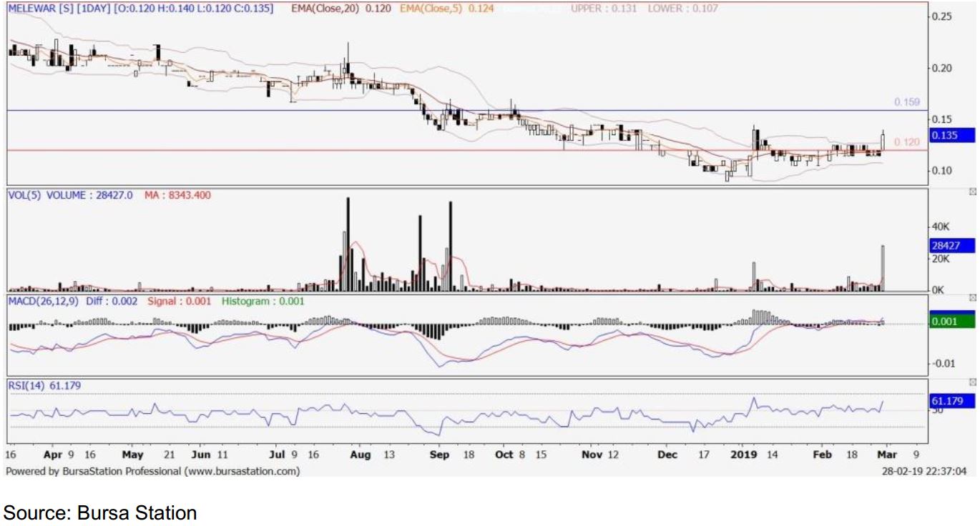
Task: Click the 20K volume axis label
Action: [941, 259]
